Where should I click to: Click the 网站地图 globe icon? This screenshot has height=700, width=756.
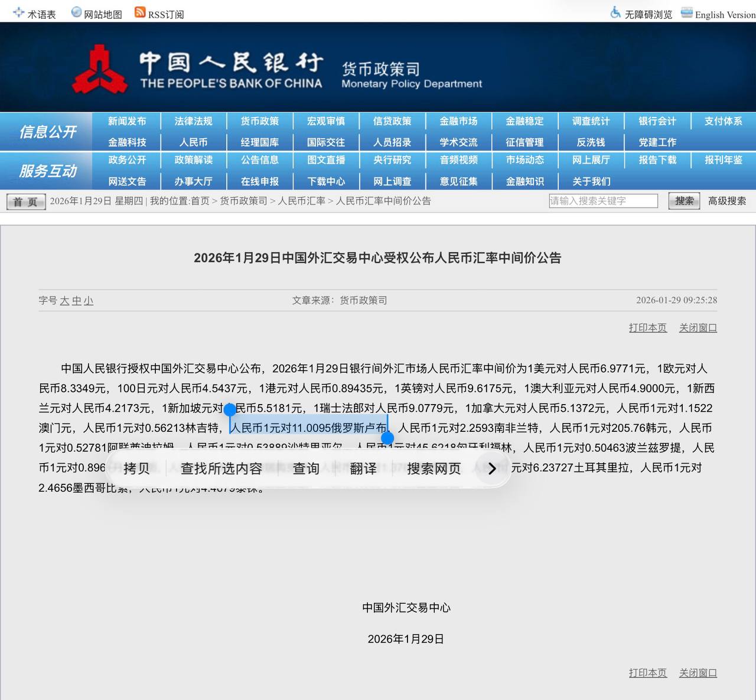pyautogui.click(x=76, y=12)
